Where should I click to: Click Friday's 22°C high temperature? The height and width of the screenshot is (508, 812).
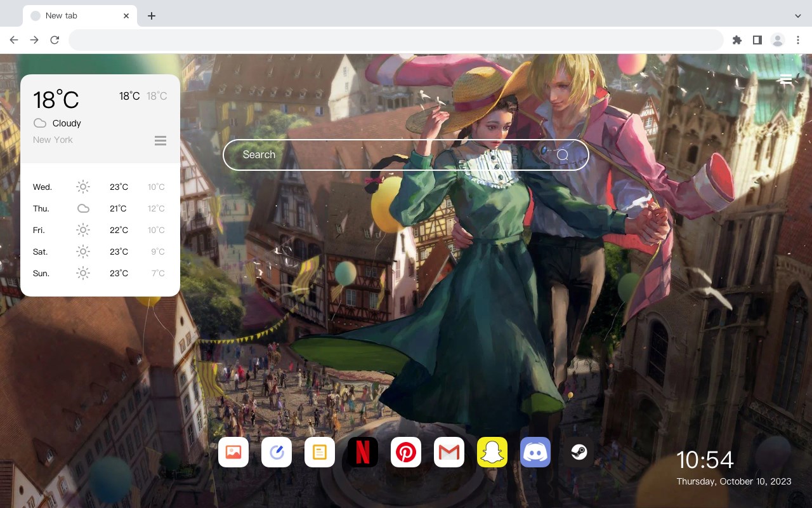coord(119,231)
